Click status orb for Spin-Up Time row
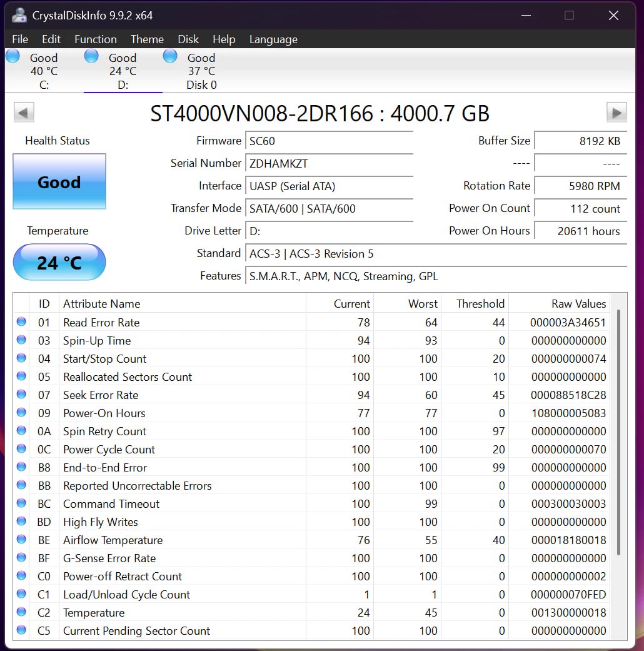 [x=21, y=340]
